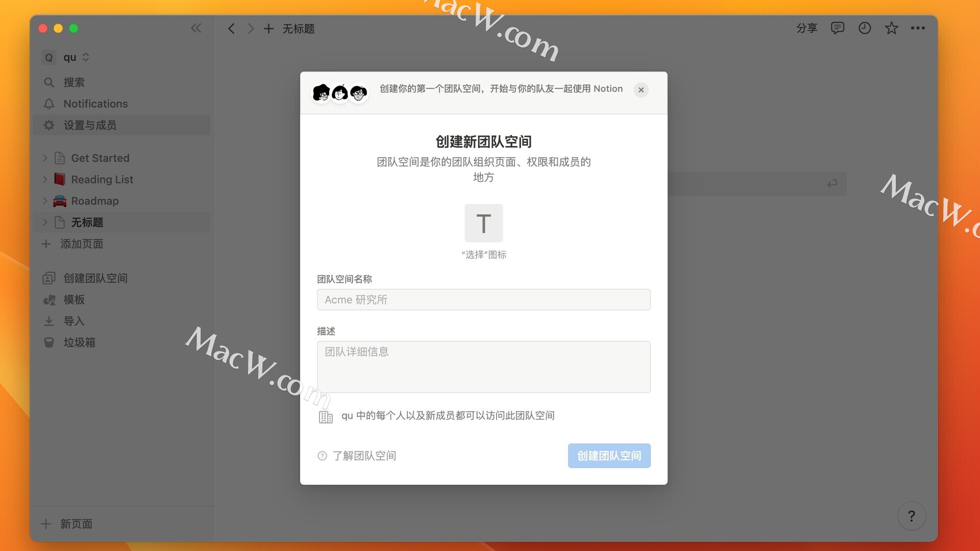Screen dimensions: 980x551
Task: Click the teamspace sidebar icon
Action: click(49, 278)
